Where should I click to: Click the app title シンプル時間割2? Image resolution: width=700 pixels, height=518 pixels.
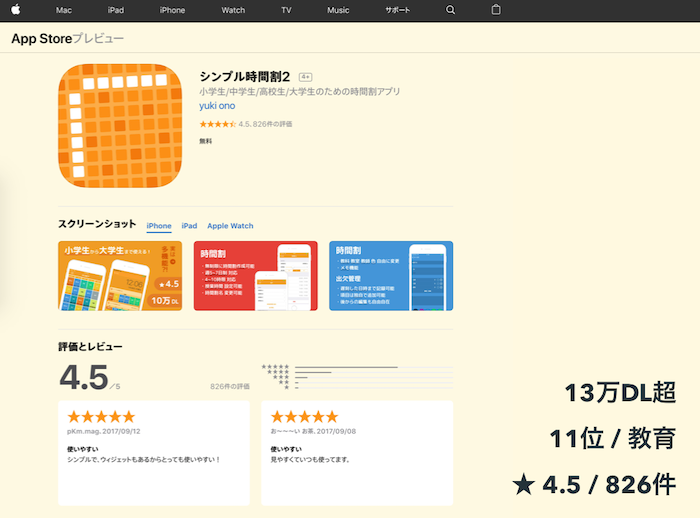coord(245,77)
